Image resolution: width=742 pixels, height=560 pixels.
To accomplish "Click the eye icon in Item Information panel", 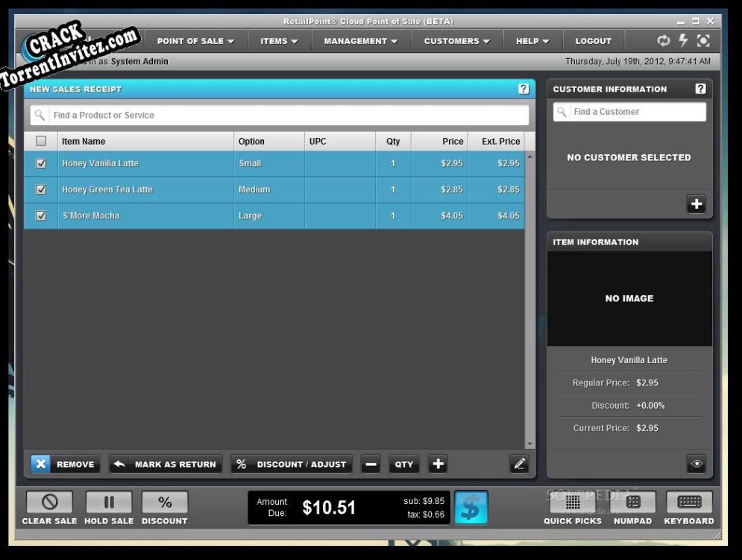I will coord(696,463).
